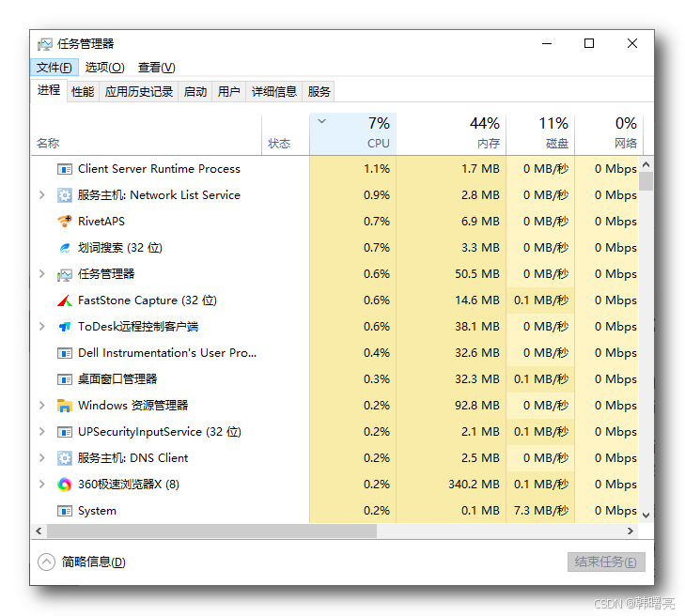Select the FastStone Capture (32 位) name
685x616 pixels.
(148, 300)
